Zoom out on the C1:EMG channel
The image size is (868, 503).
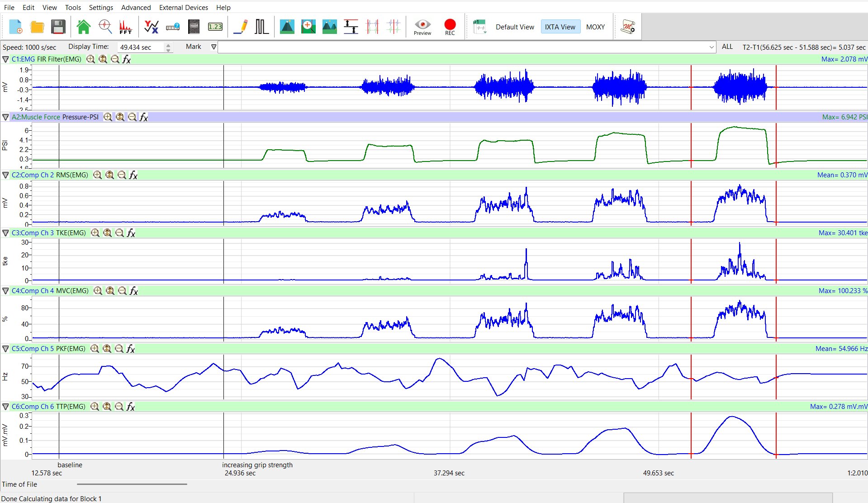[115, 59]
